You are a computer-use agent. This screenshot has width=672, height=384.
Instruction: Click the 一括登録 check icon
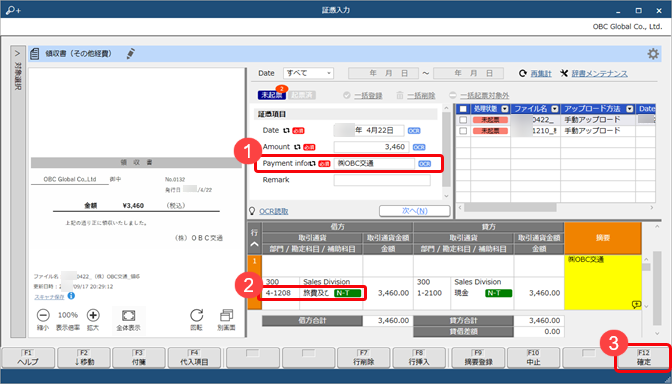click(347, 95)
